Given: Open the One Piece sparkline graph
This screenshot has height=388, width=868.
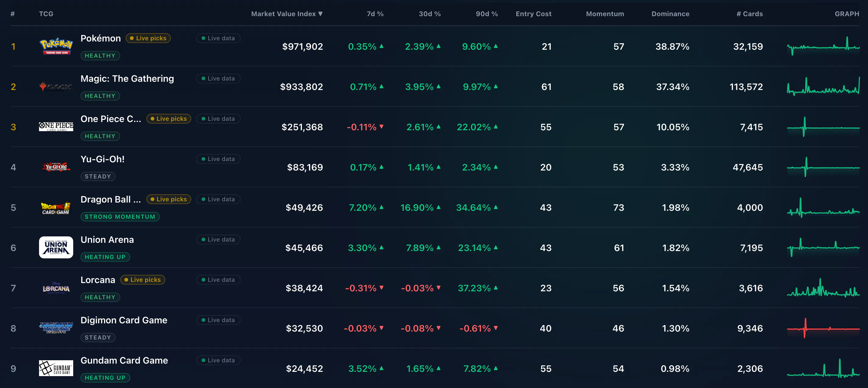Looking at the screenshot, I should click(823, 127).
